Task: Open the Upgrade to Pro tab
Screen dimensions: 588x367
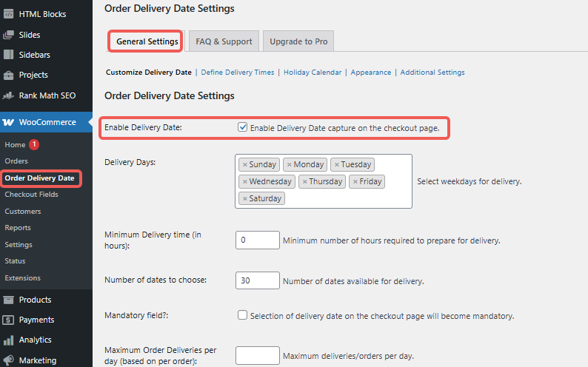Action: tap(298, 41)
